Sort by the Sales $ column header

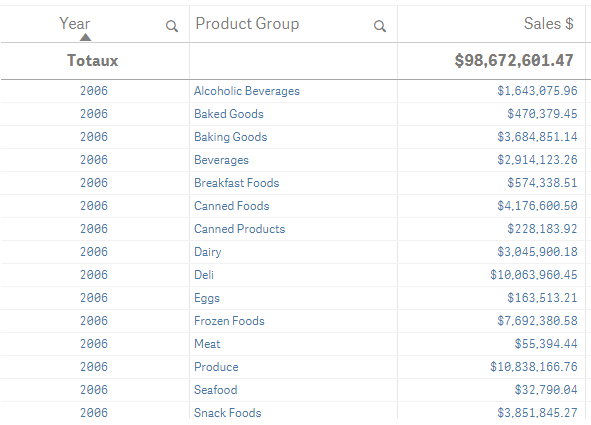[x=548, y=23]
